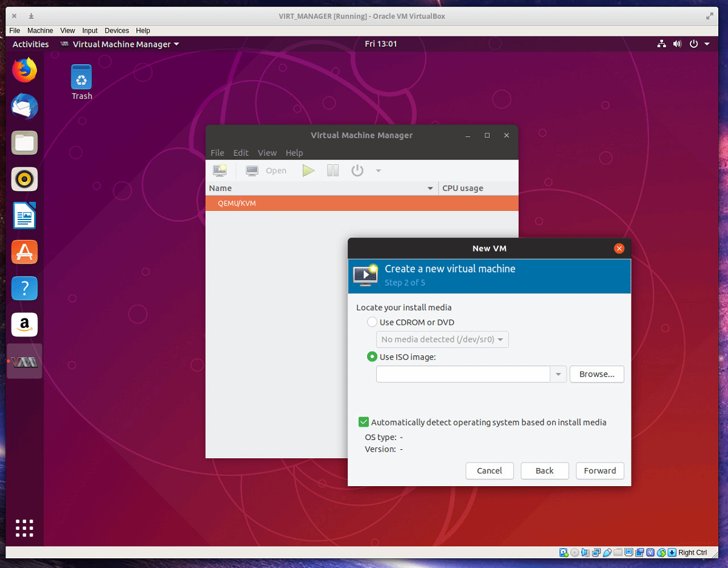Open the Edit menu in Virtual Machine Manager
The height and width of the screenshot is (568, 728).
coord(241,153)
